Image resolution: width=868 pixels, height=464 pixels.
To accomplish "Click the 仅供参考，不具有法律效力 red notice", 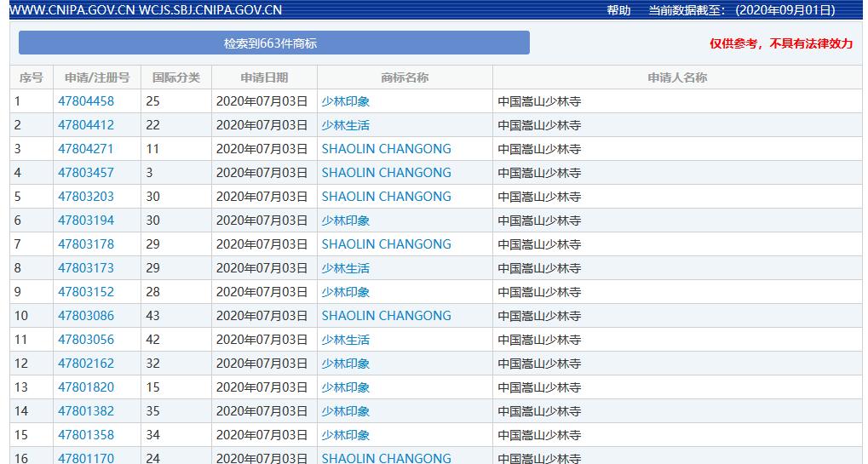I will click(781, 43).
